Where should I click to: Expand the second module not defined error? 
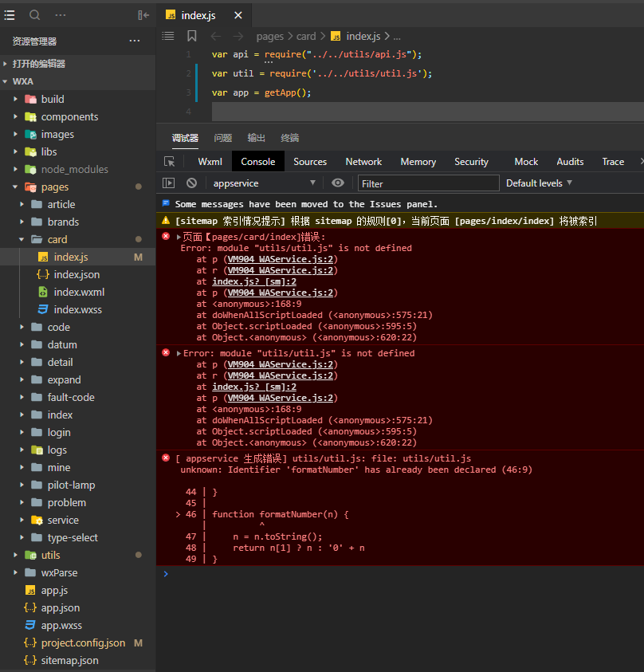coord(179,353)
